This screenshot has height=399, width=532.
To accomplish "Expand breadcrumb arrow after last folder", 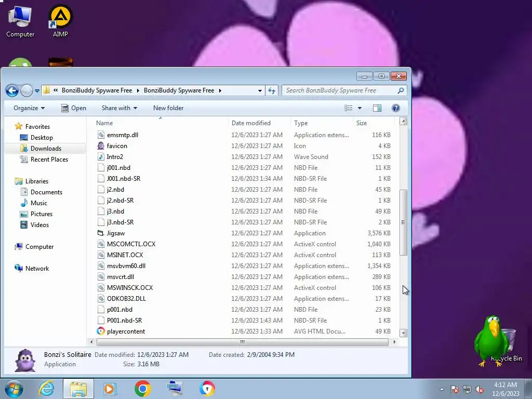I will click(220, 90).
